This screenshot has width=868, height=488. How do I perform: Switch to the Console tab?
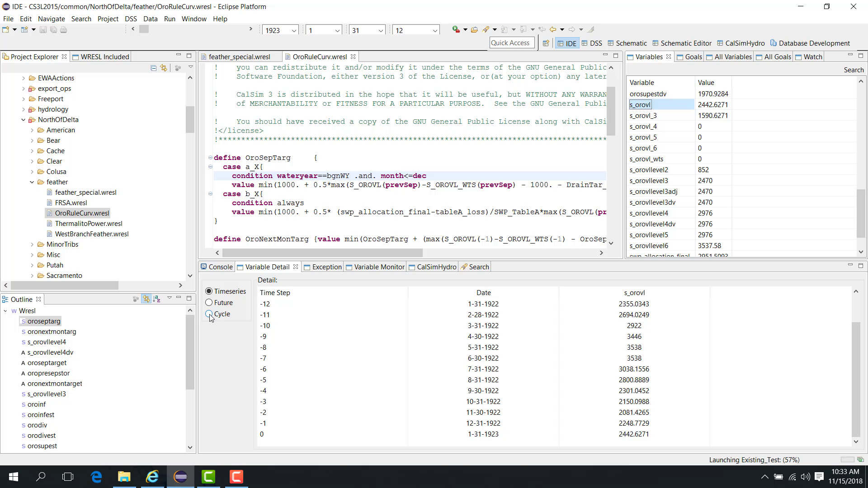coord(217,267)
